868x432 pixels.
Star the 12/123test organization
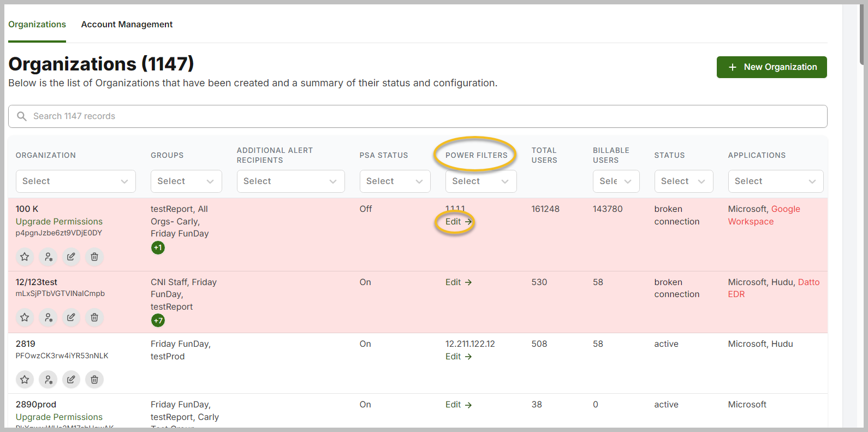(25, 317)
